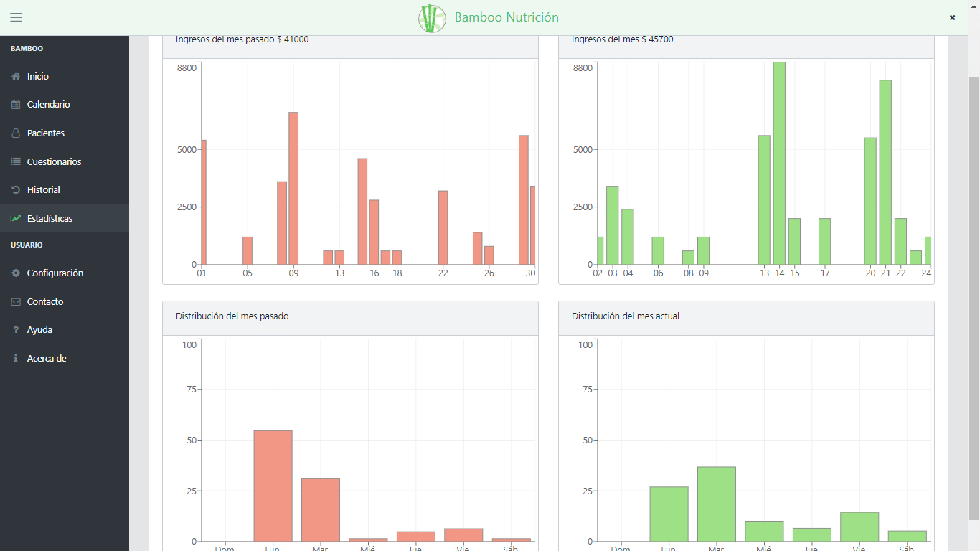Click the Bamboo Nutrición title text
Screen dimensions: 980x551
(507, 17)
